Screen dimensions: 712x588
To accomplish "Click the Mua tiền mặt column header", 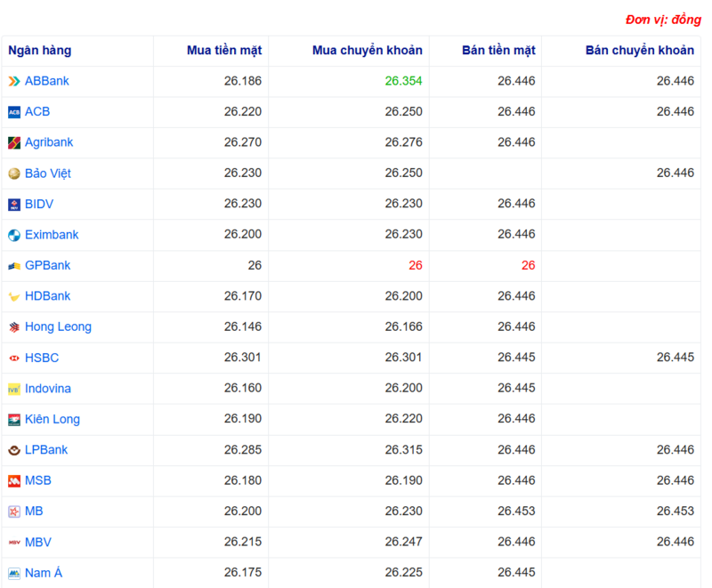I will point(224,51).
